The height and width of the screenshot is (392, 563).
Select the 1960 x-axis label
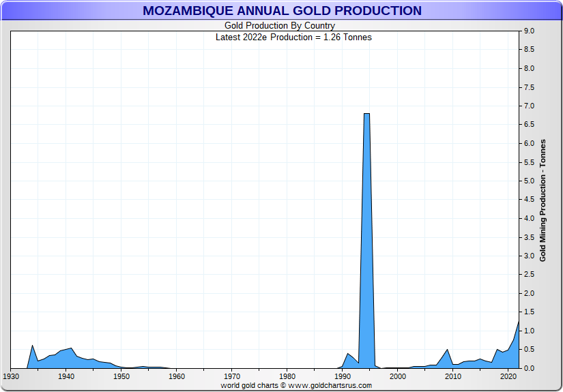[177, 376]
